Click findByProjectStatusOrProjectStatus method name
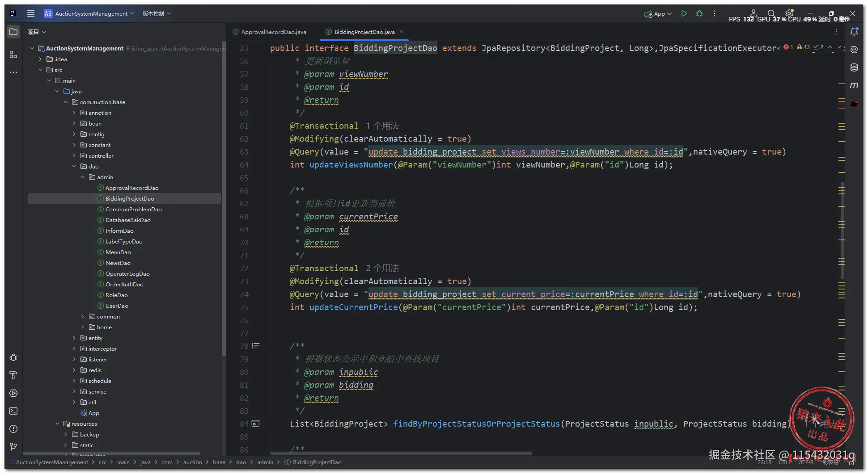The width and height of the screenshot is (868, 474). [476, 424]
